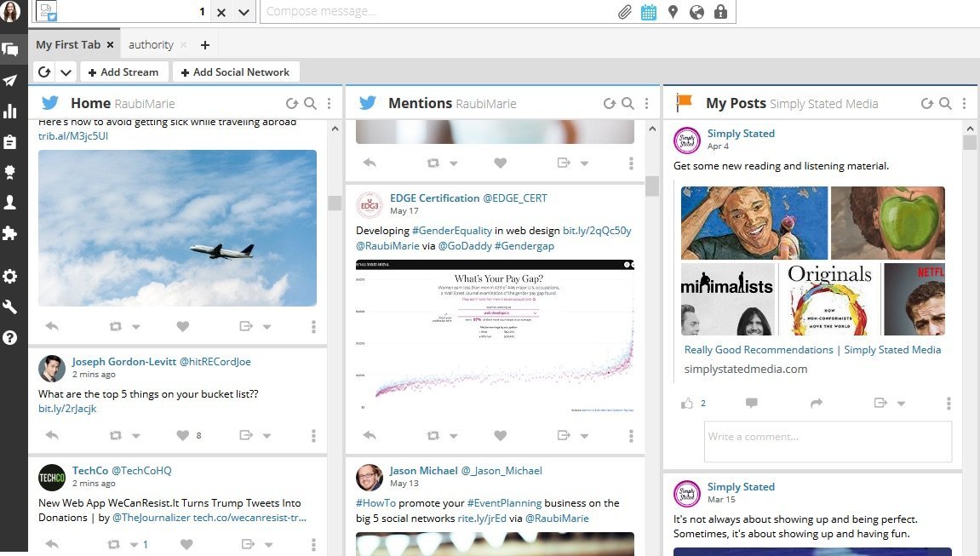Open Assignments clipboard sidebar icon
The height and width of the screenshot is (556, 980).
[x=10, y=142]
